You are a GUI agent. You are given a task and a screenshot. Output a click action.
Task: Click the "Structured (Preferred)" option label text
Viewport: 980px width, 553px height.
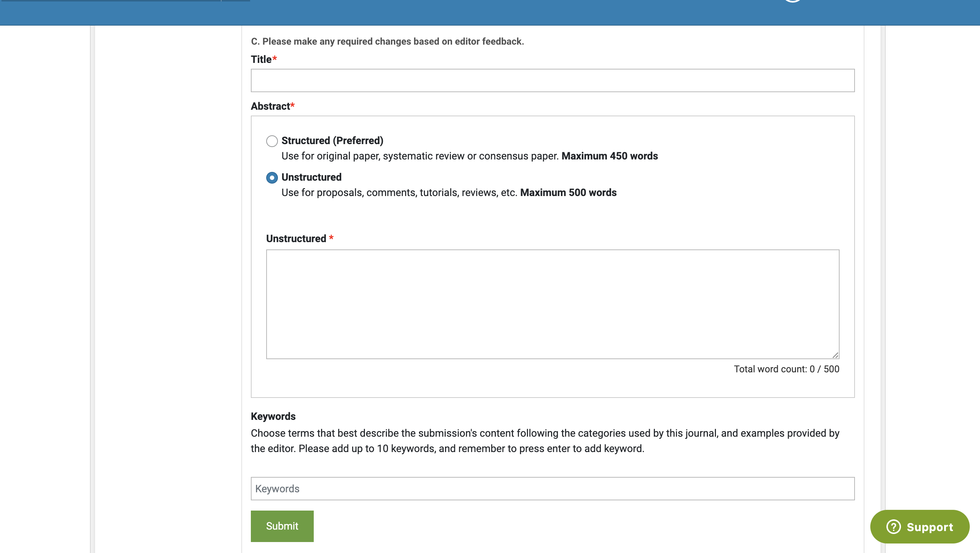tap(332, 140)
